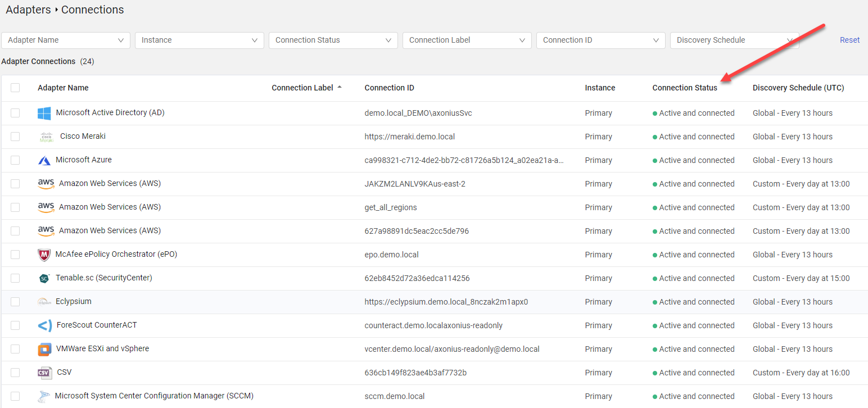Viewport: 868px width, 408px height.
Task: Check the get_all_regions AWS row checkbox
Action: click(x=15, y=207)
